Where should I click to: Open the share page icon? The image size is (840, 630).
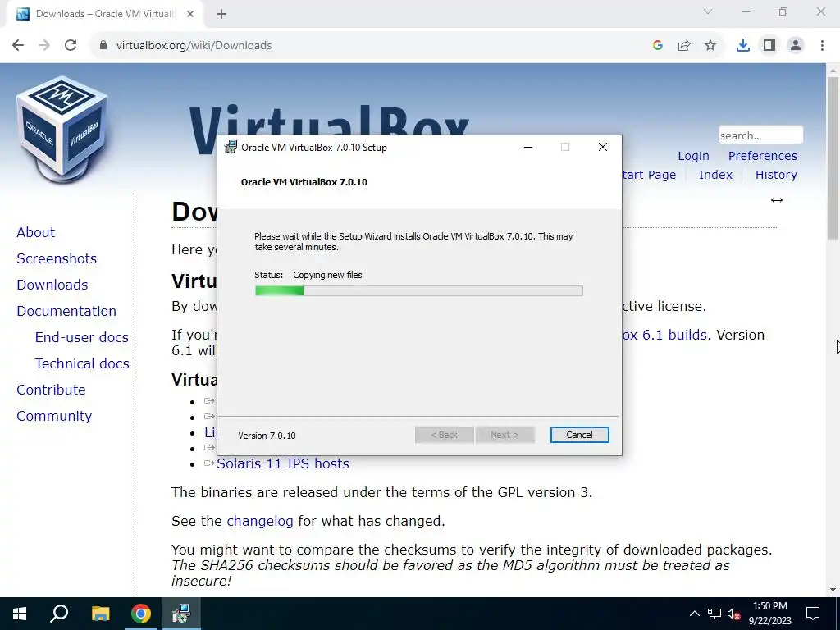point(684,46)
